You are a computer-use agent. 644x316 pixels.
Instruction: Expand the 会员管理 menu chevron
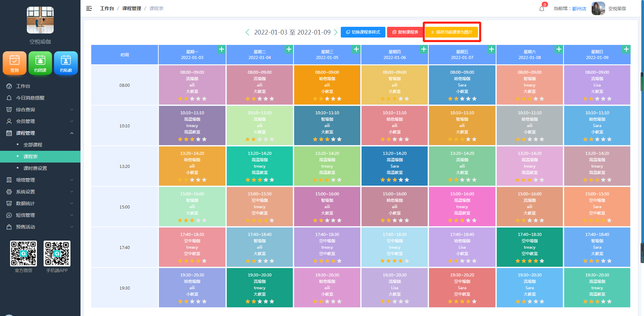point(72,121)
